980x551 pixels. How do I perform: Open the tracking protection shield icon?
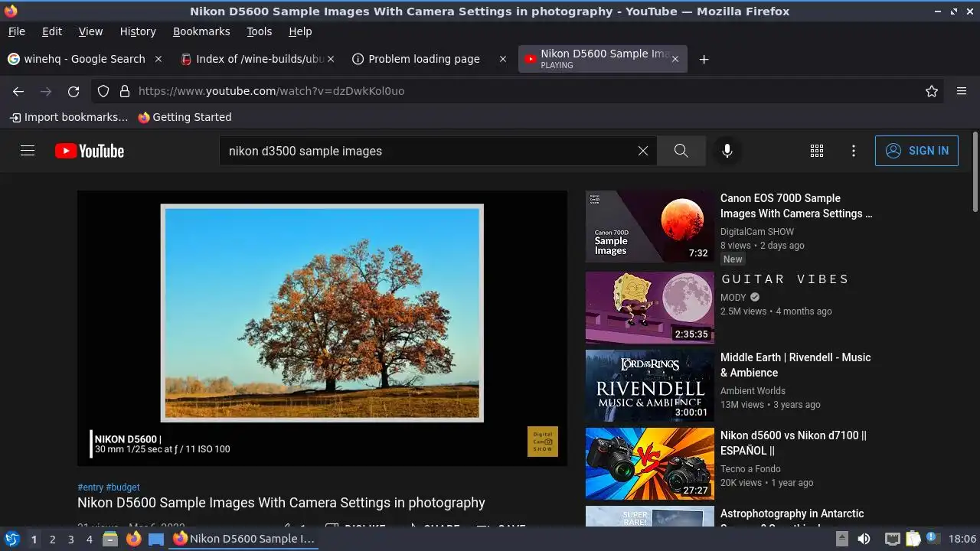pos(103,91)
